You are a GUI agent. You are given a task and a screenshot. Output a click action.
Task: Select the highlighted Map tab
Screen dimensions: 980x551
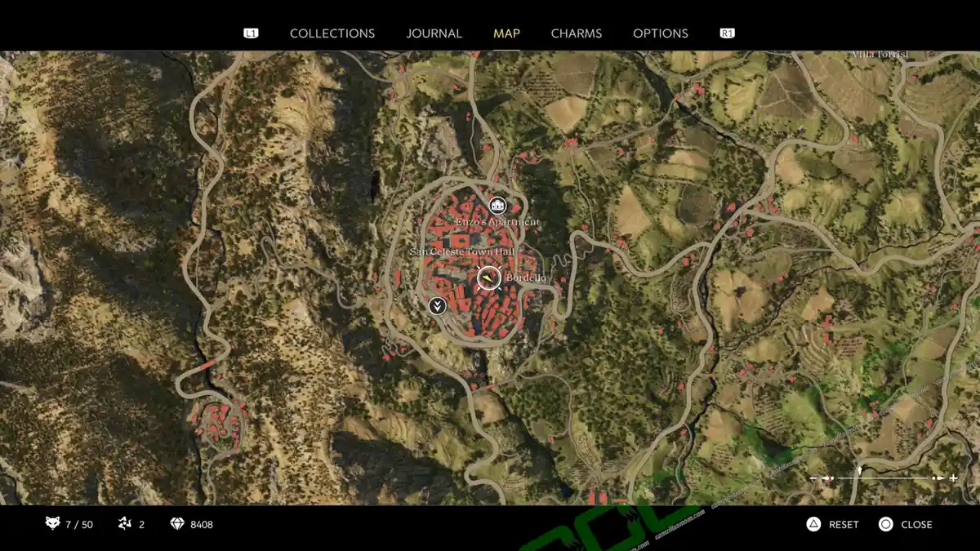[506, 33]
